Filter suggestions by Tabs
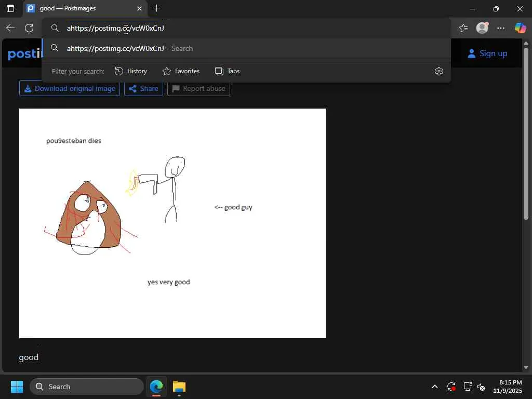The height and width of the screenshot is (399, 532). [228, 71]
